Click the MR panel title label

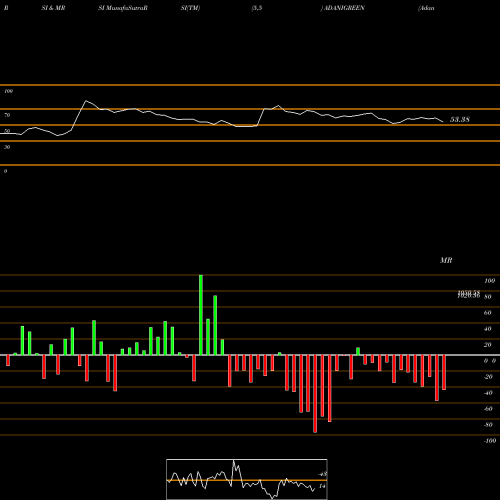[446, 260]
